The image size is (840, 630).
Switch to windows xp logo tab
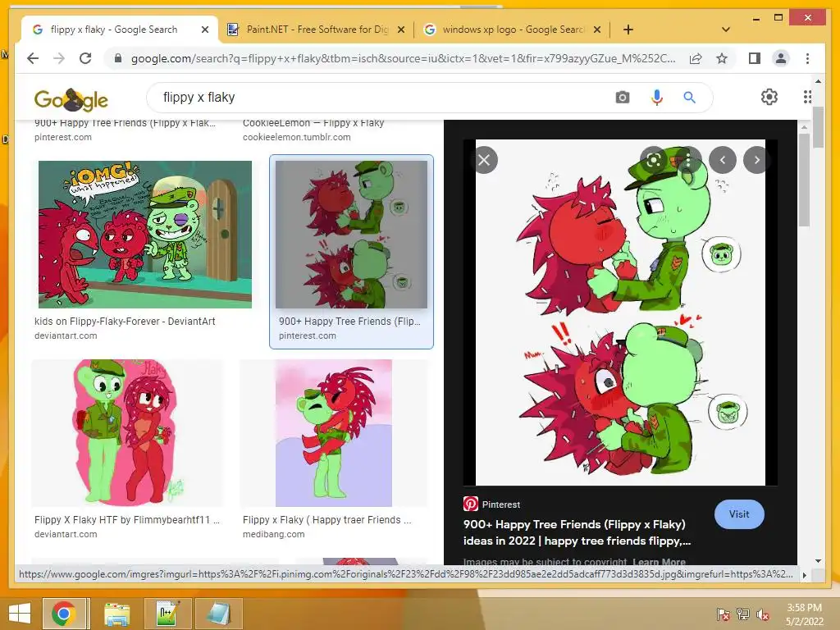[x=514, y=30]
